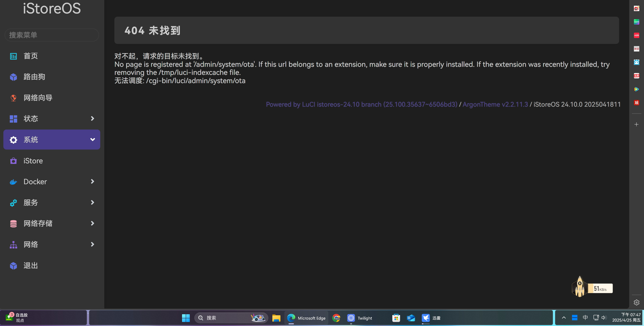Screen dimensions: 644x326
Task: Expand the 网络存储 menu chevron
Action: pos(93,223)
